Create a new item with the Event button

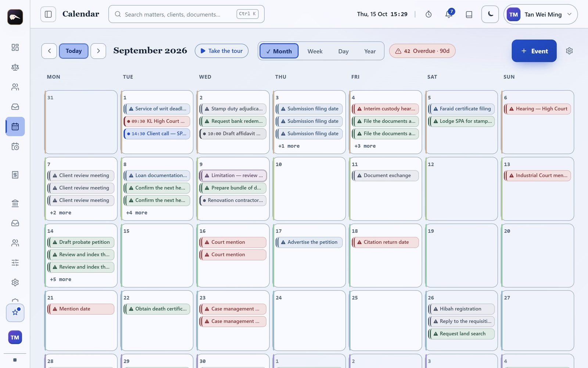pyautogui.click(x=534, y=51)
